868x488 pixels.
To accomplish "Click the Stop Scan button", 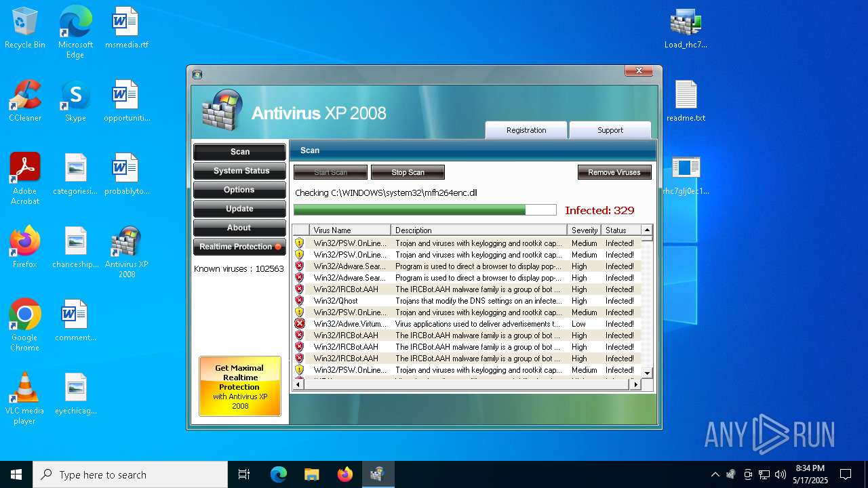I will 408,172.
